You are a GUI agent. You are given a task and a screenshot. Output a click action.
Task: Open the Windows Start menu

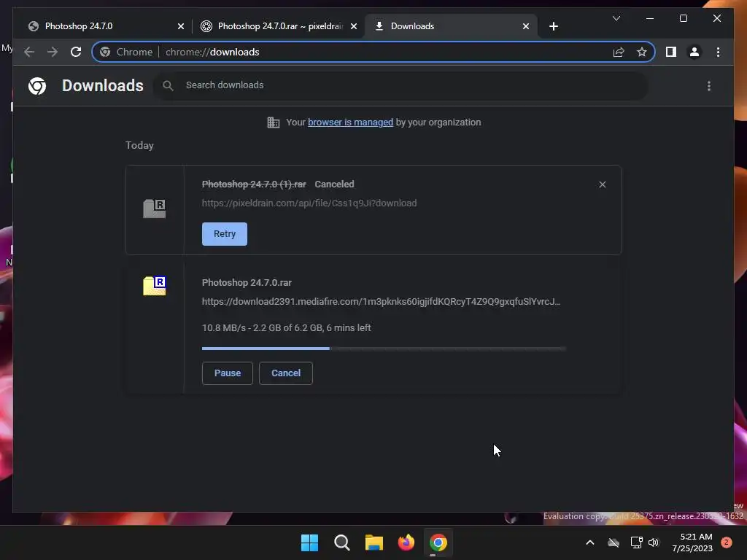pyautogui.click(x=309, y=542)
